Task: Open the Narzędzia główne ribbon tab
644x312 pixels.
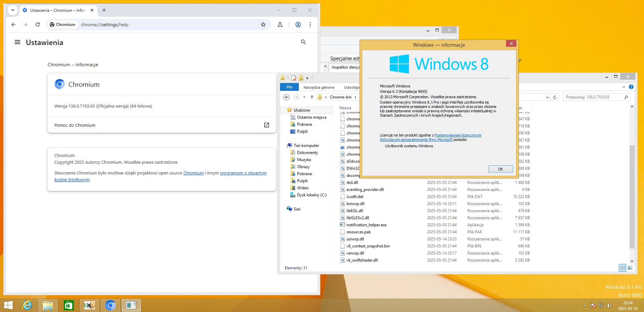Action: point(319,87)
